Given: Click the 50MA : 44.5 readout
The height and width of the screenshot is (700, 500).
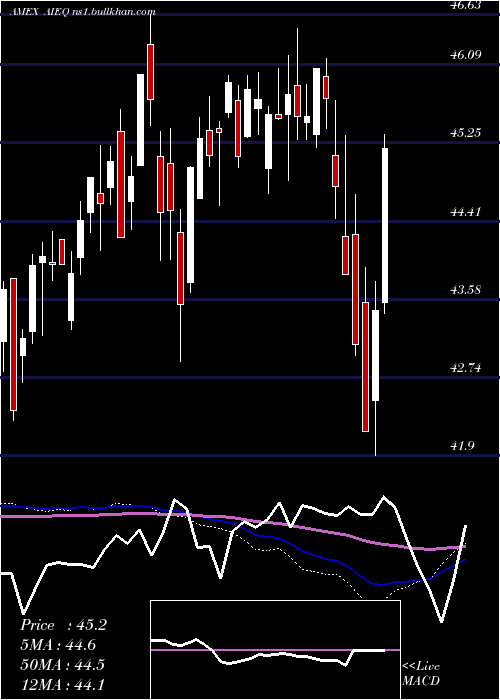Looking at the screenshot, I should point(63,664).
